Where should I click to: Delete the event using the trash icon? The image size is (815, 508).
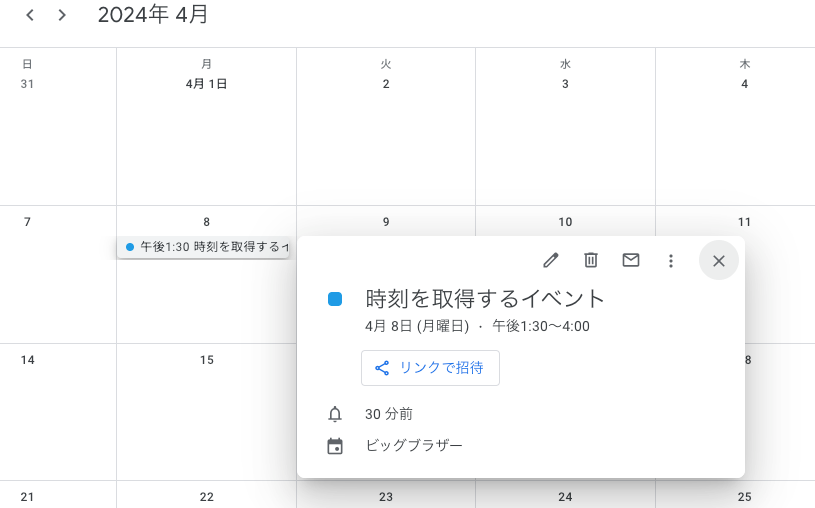[x=591, y=260]
